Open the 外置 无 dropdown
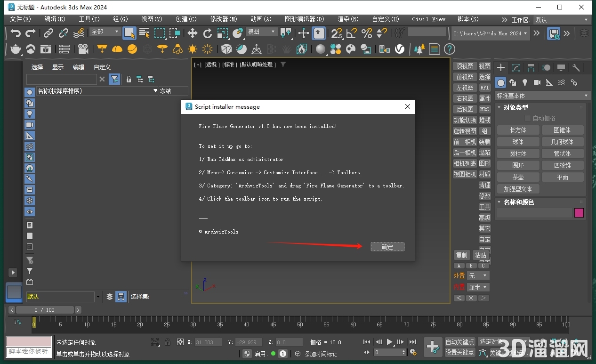This screenshot has height=364, width=596. 478,275
